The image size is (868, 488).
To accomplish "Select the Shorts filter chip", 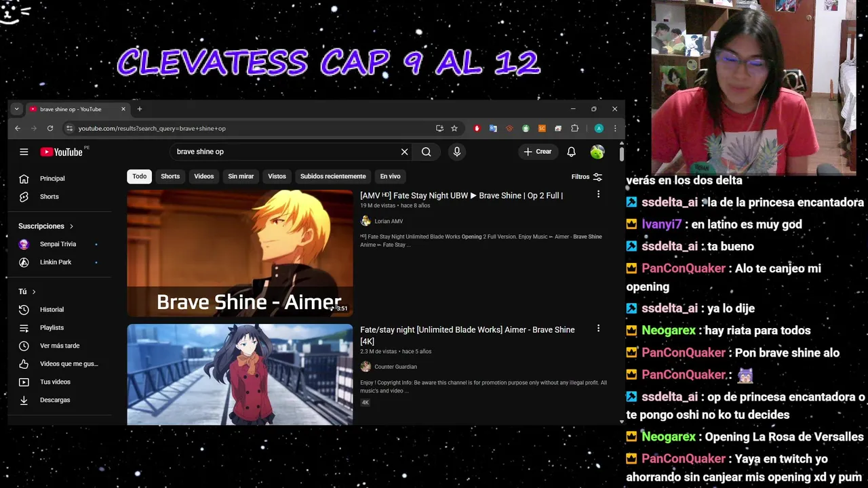I will pyautogui.click(x=170, y=176).
